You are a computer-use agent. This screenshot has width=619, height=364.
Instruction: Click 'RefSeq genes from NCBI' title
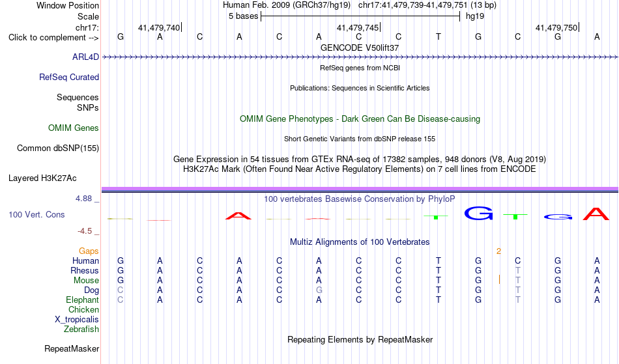[360, 68]
